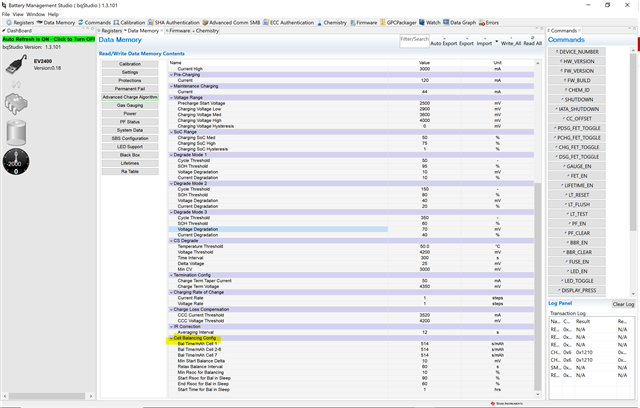Open SHA Authentication tool

click(174, 22)
